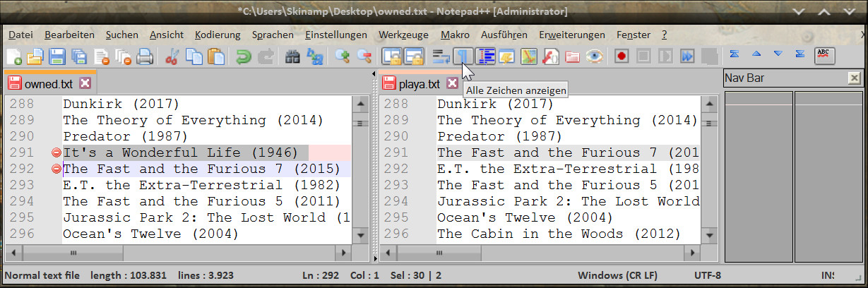Click the Record macro red dot icon
The width and height of the screenshot is (868, 288).
coord(622,56)
